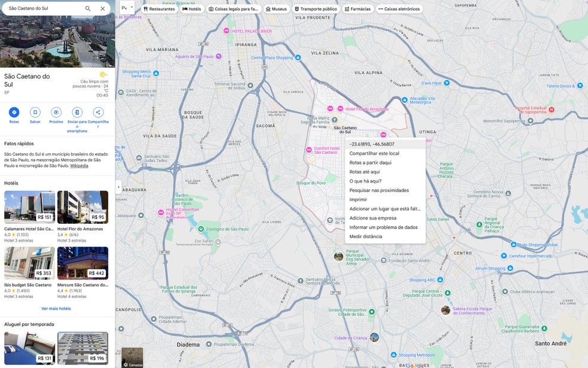Select the Farmácias chip
This screenshot has height=368, width=588.
pyautogui.click(x=358, y=9)
